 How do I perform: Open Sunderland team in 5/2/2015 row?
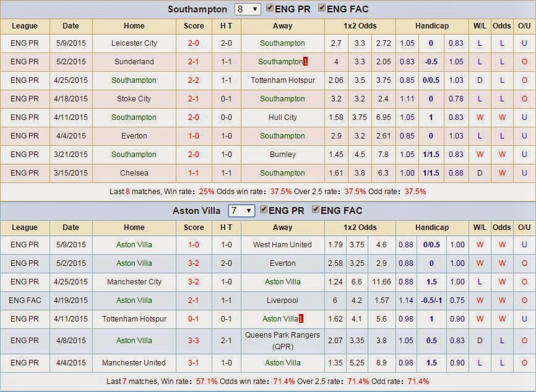(134, 61)
